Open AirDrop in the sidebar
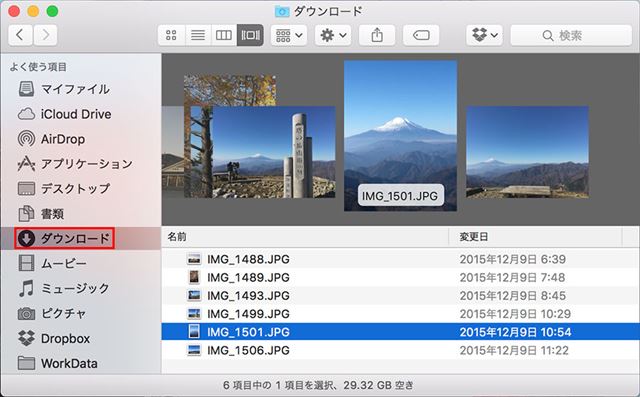This screenshot has width=640, height=397. click(52, 139)
